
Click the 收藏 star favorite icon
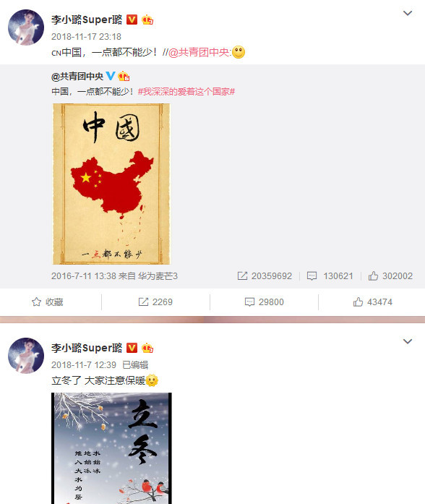(x=37, y=302)
